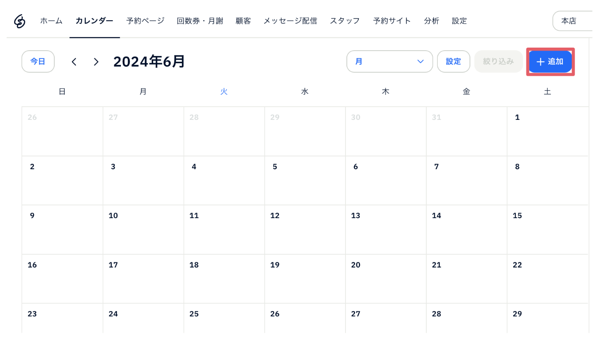Select June 5 cell
Image resolution: width=601 pixels, height=364 pixels.
(305, 181)
